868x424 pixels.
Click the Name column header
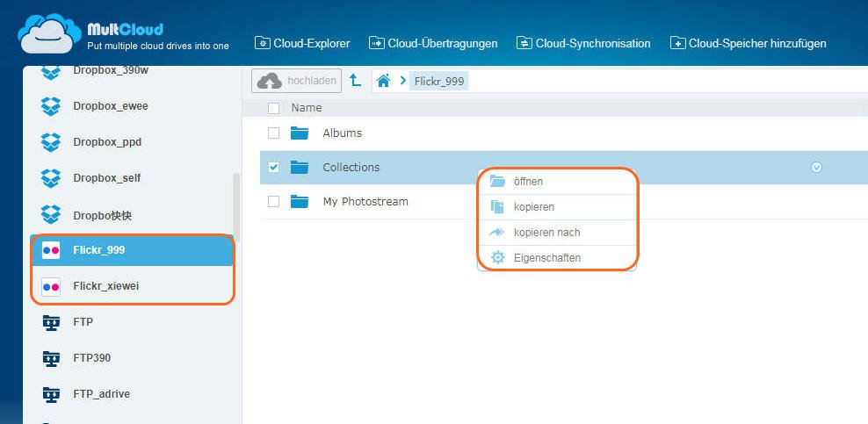(x=306, y=108)
